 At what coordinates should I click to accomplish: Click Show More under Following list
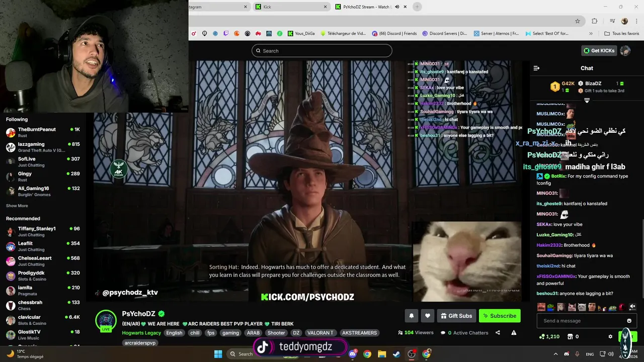pyautogui.click(x=17, y=206)
